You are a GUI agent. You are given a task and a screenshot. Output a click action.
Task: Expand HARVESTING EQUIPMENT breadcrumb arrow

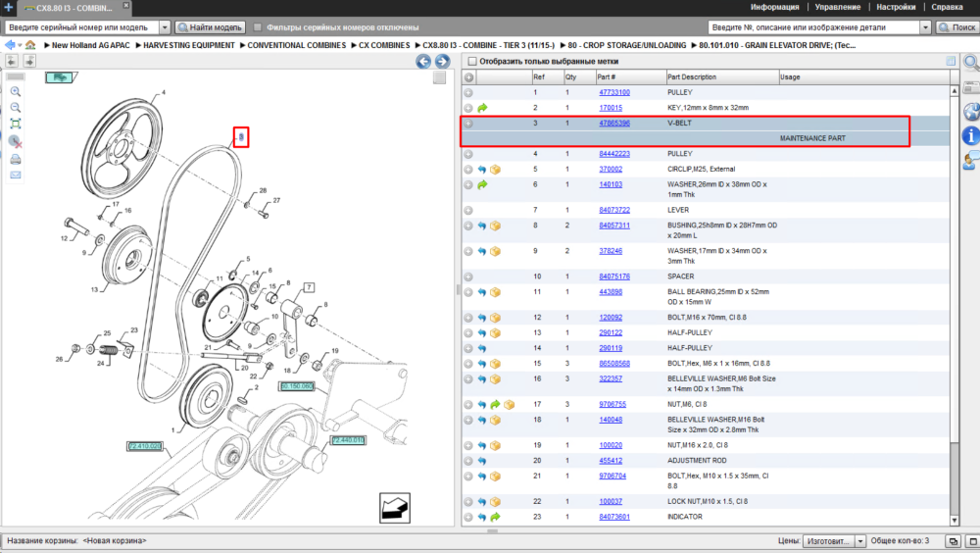coord(139,45)
